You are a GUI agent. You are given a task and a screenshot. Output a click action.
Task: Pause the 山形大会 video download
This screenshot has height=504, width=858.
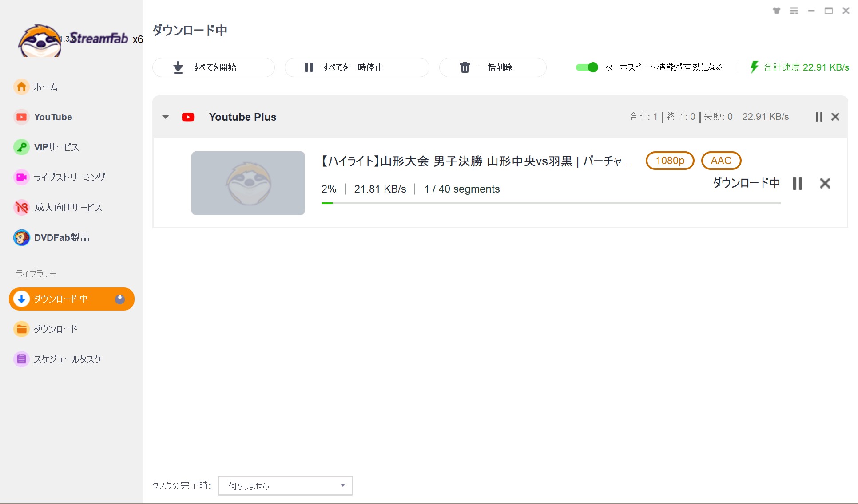798,183
